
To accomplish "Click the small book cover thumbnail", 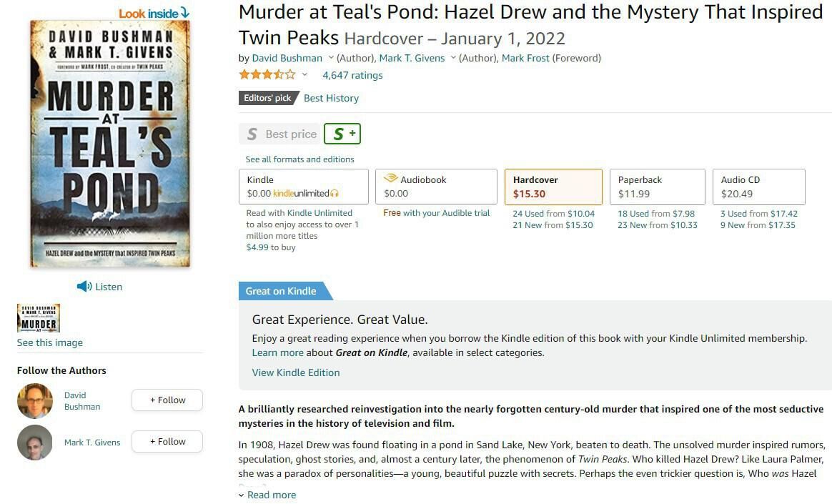I will coord(39,318).
